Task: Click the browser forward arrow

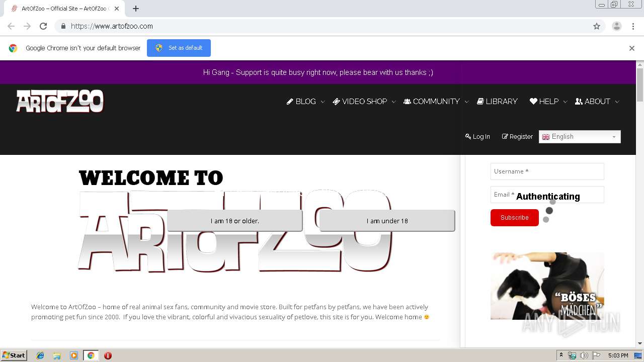Action: coord(27,26)
